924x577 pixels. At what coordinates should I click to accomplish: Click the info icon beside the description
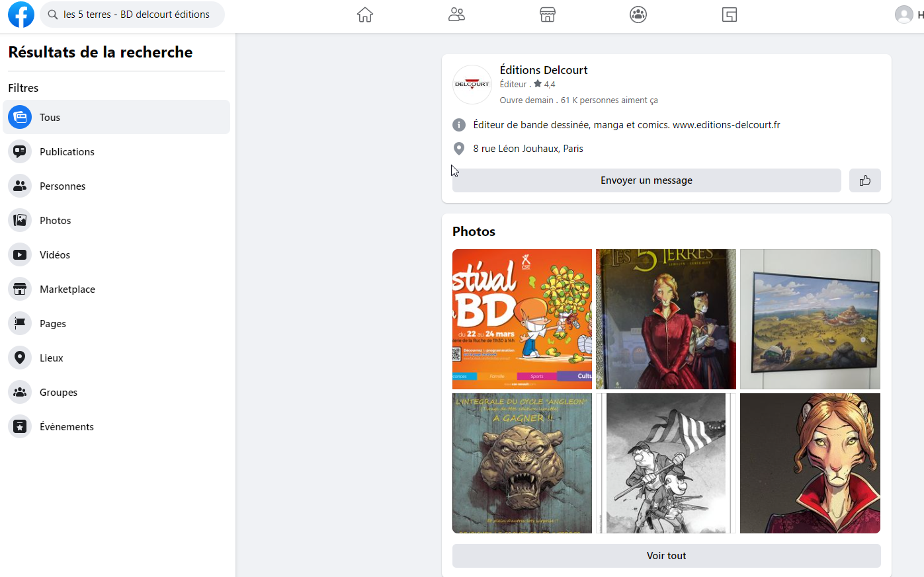click(459, 125)
